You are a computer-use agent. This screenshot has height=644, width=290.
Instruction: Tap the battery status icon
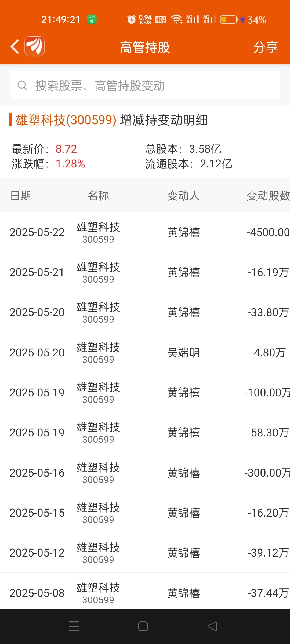(229, 20)
